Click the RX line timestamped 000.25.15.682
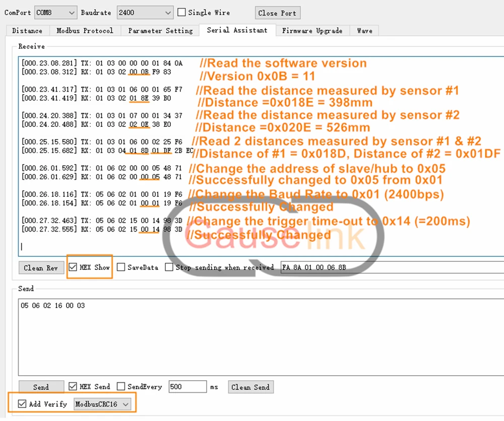 click(107, 150)
